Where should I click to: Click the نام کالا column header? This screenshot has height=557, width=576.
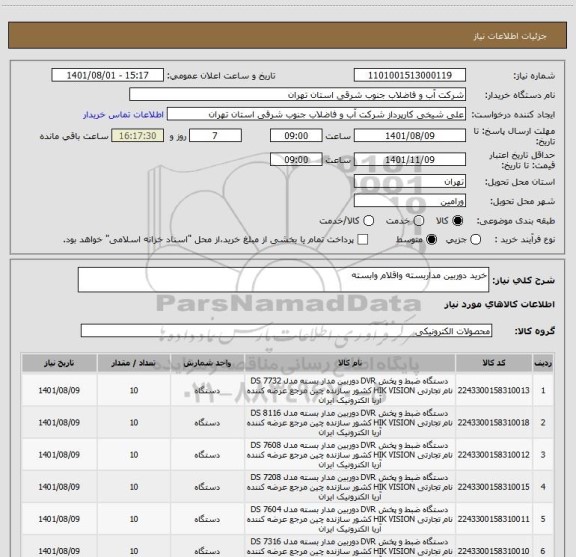[x=350, y=363]
